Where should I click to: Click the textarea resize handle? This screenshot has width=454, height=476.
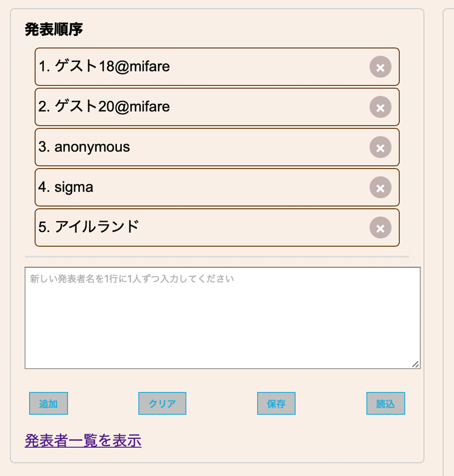click(x=415, y=364)
